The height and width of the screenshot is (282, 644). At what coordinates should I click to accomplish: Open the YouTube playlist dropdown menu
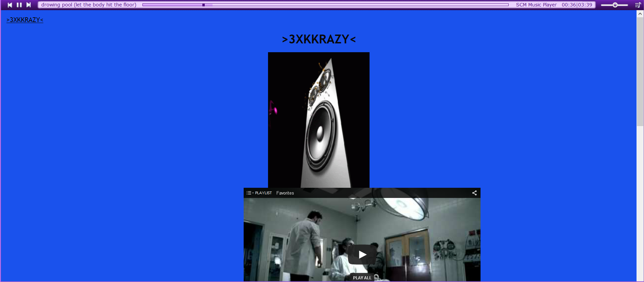(250, 193)
